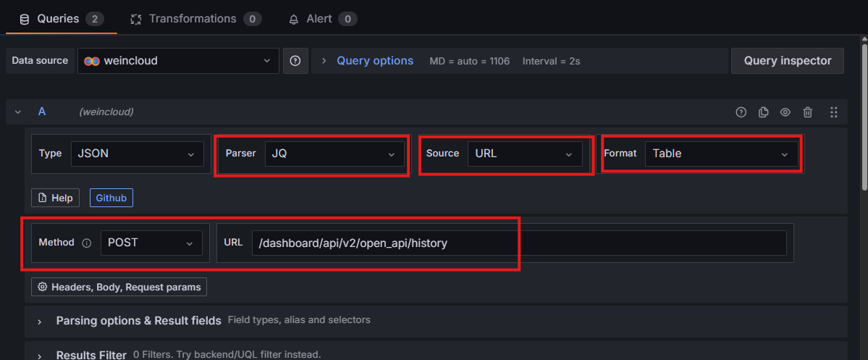Viewport: 868px width, 360px height.
Task: Click the query A help icon
Action: [741, 112]
